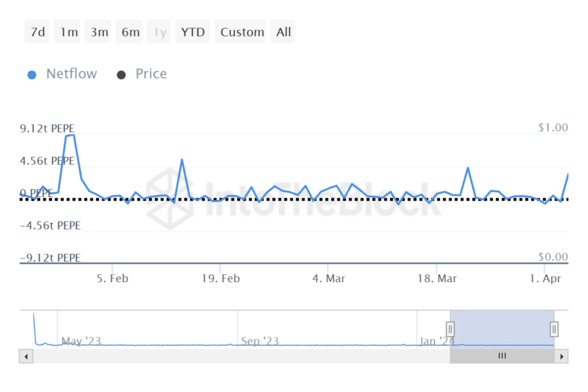Click the disabled 1y range button
The width and height of the screenshot is (588, 392).
(x=160, y=32)
